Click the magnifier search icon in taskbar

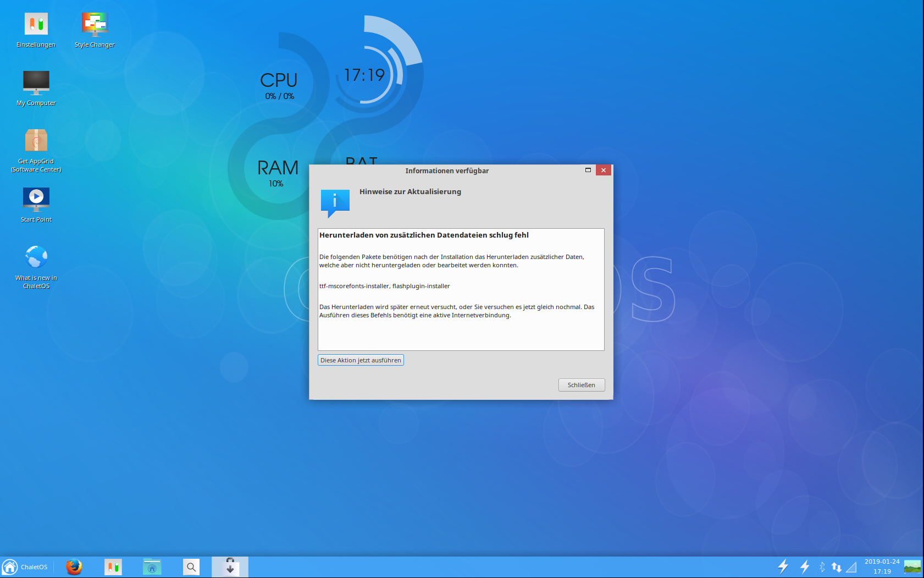[x=191, y=567]
